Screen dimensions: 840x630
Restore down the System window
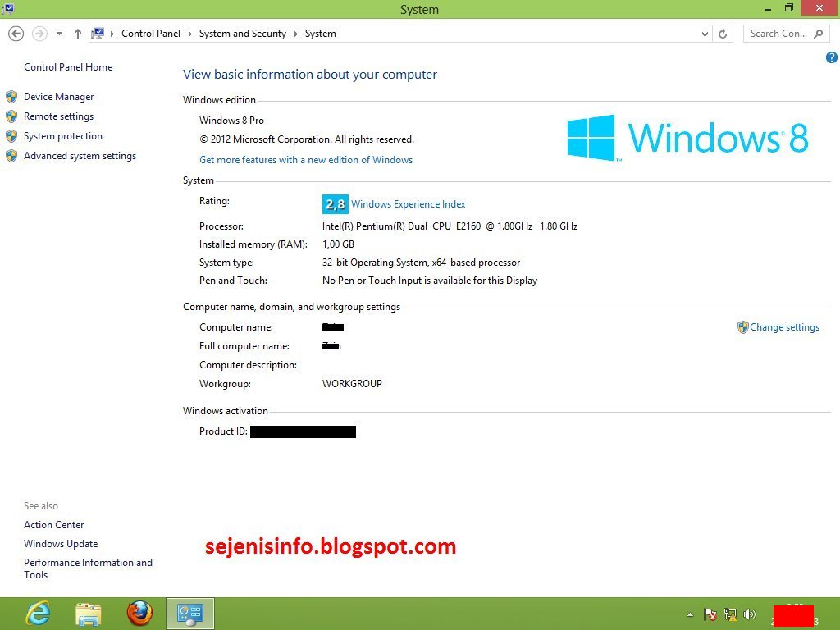point(789,8)
